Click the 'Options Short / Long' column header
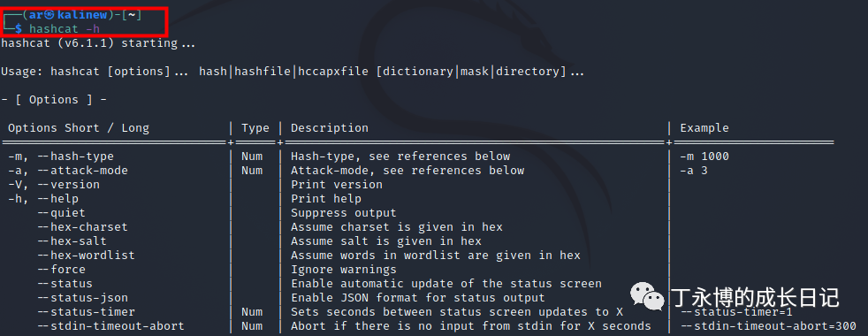The height and width of the screenshot is (336, 868). (x=79, y=128)
